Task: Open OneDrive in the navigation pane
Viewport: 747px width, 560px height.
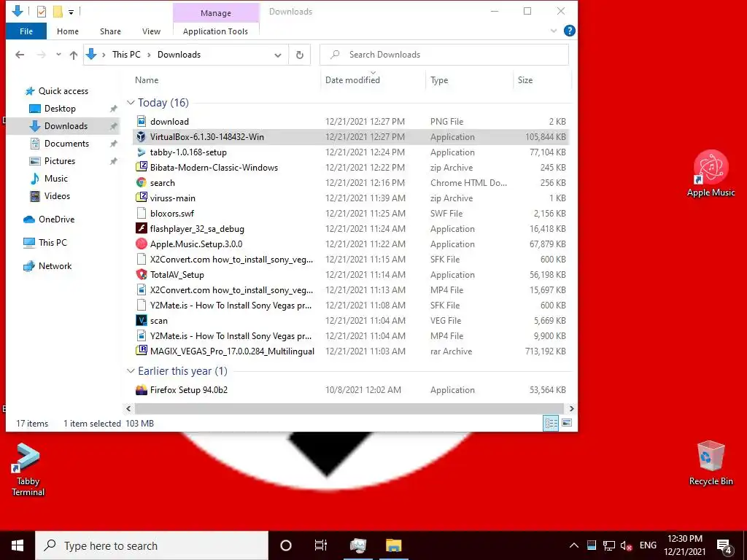Action: [x=56, y=219]
